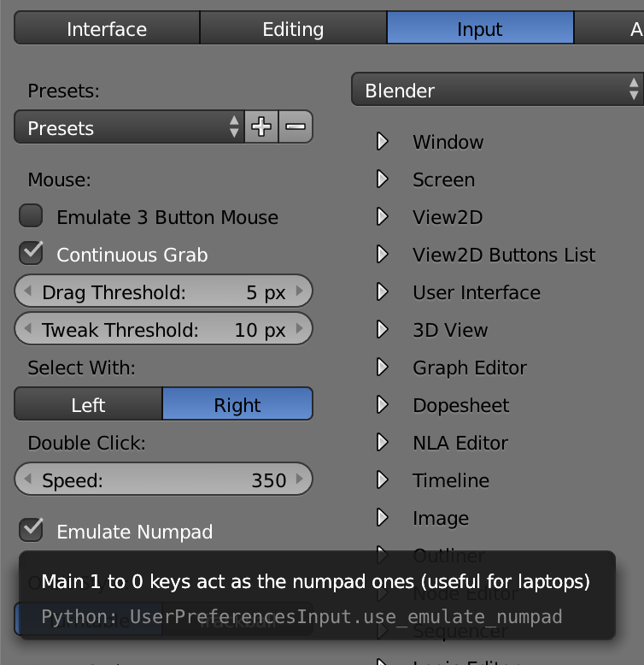Set Select With to Right
644x665 pixels.
pos(237,404)
